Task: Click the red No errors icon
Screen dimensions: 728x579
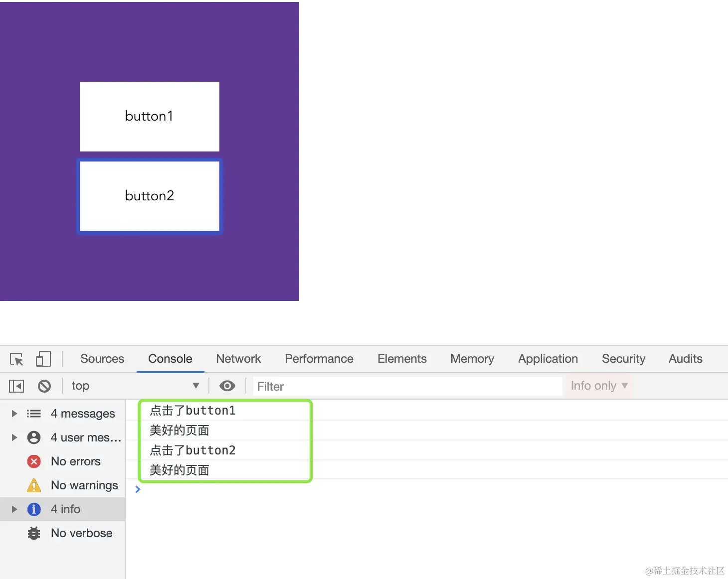Action: (x=34, y=461)
